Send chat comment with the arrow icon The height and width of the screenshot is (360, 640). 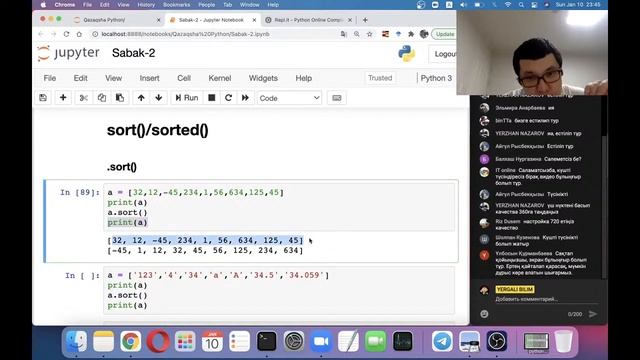[x=593, y=314]
